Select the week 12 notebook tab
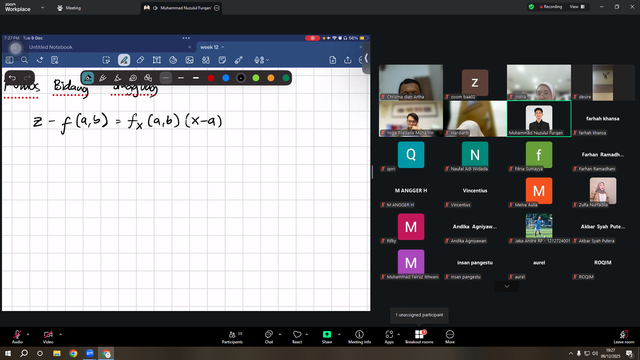The height and width of the screenshot is (360, 640). point(211,47)
